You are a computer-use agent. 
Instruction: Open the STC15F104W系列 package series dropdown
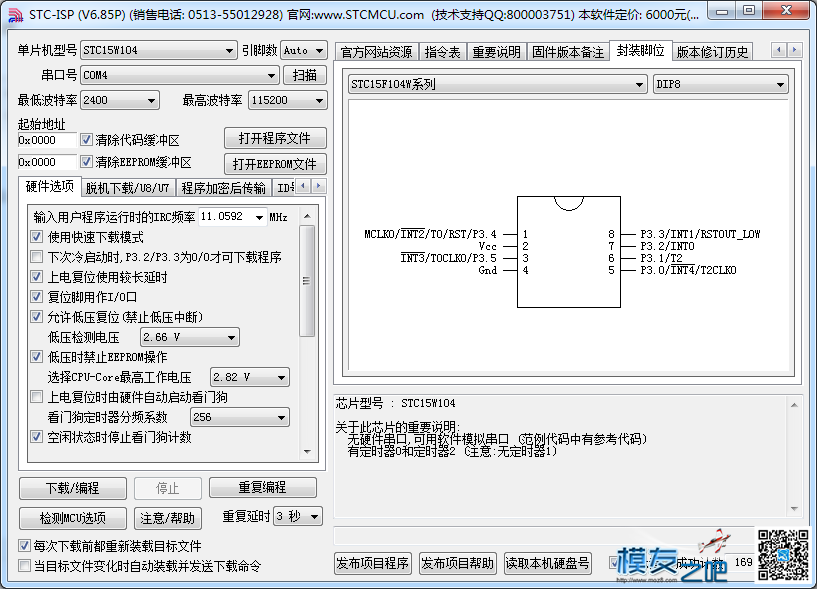497,84
